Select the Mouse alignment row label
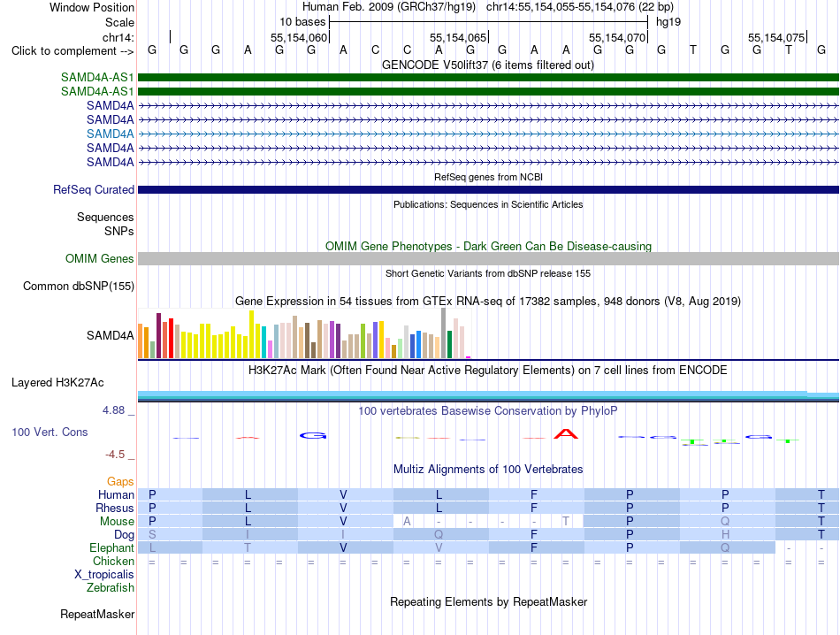The height and width of the screenshot is (635, 840). pos(117,522)
